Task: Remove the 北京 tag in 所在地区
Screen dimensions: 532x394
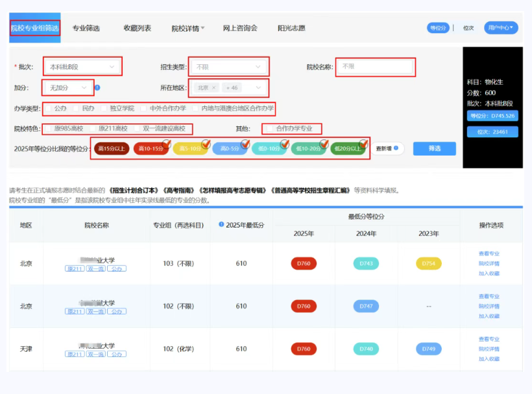Action: point(213,87)
